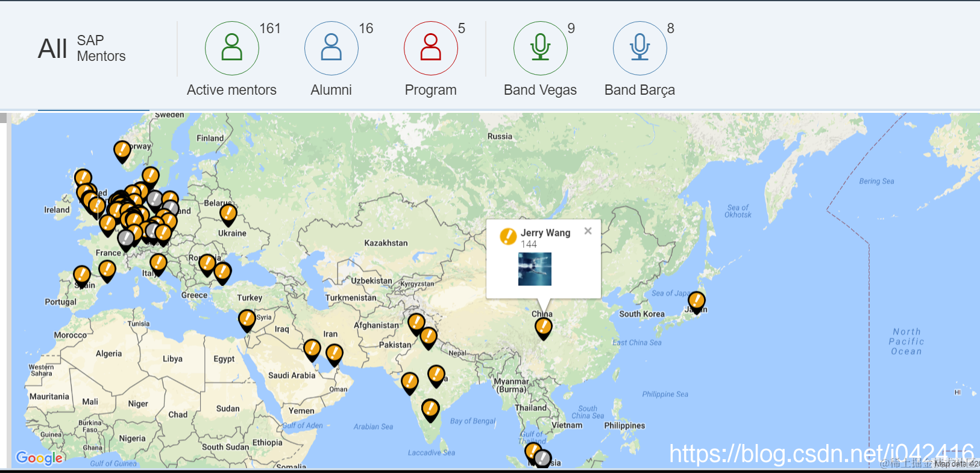Click the Band Barça microphone icon
Screen dimensions: 980x473
pyautogui.click(x=640, y=48)
